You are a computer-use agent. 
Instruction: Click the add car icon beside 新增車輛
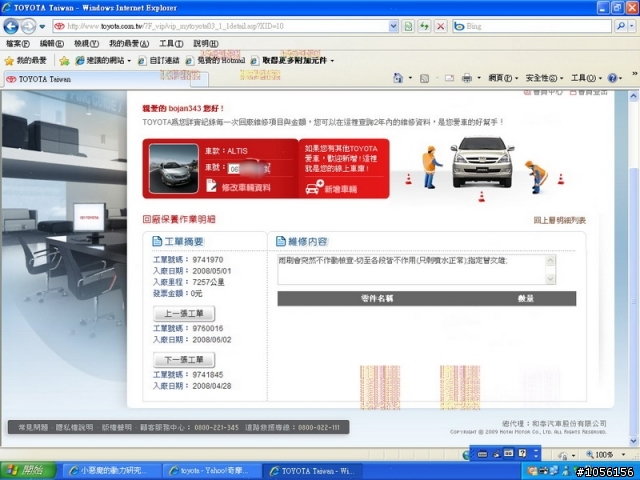point(314,187)
